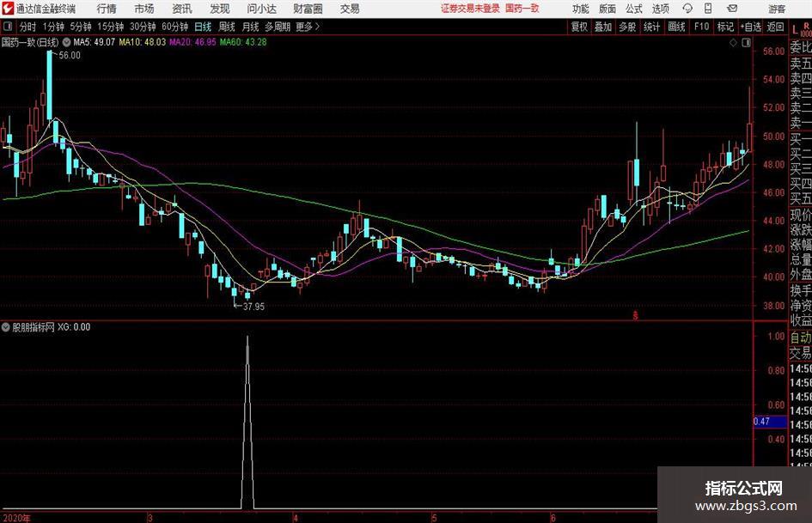Click the small red S marker on chart
Screen dimensions: 812x523
(635, 315)
